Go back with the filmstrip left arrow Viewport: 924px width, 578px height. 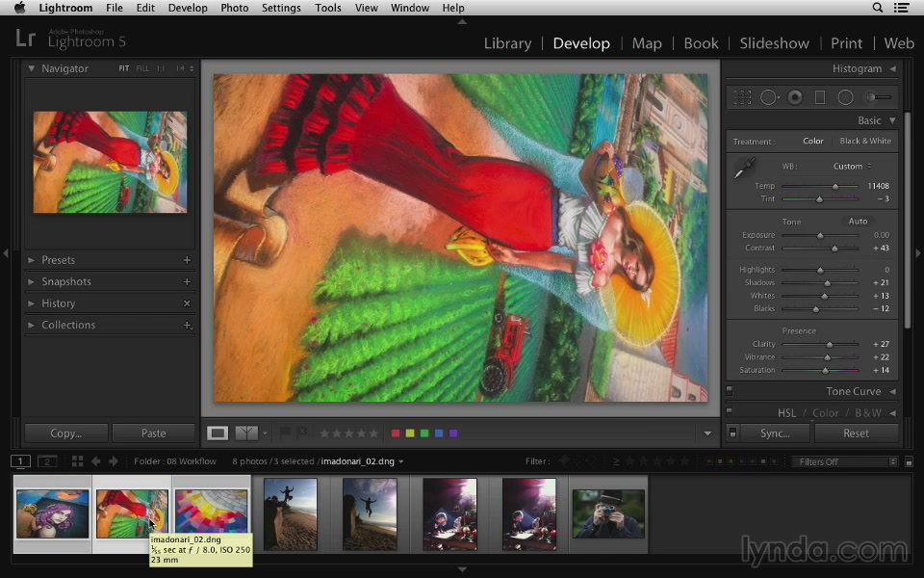point(95,461)
